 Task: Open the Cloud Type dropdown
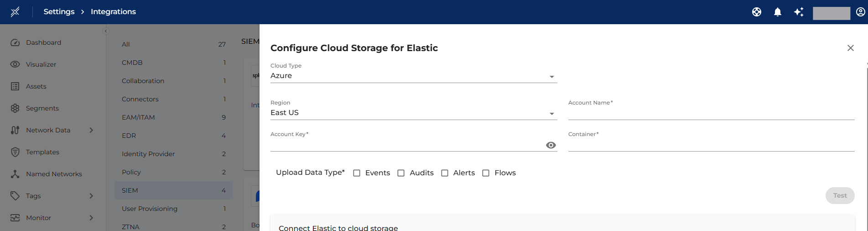[413, 76]
